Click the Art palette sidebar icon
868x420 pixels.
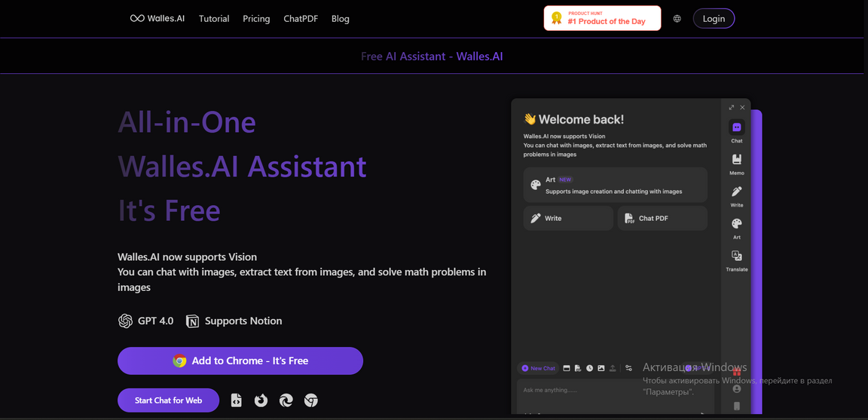[736, 224]
